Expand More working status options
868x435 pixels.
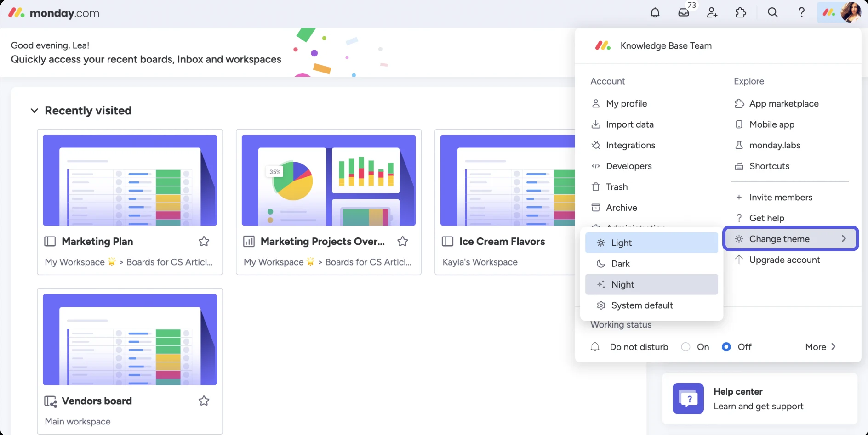[x=821, y=347]
